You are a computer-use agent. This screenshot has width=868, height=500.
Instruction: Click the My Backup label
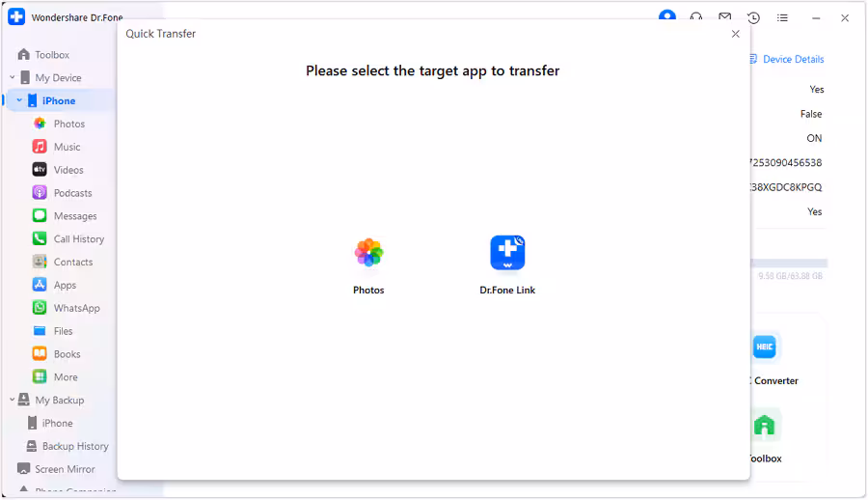point(60,400)
